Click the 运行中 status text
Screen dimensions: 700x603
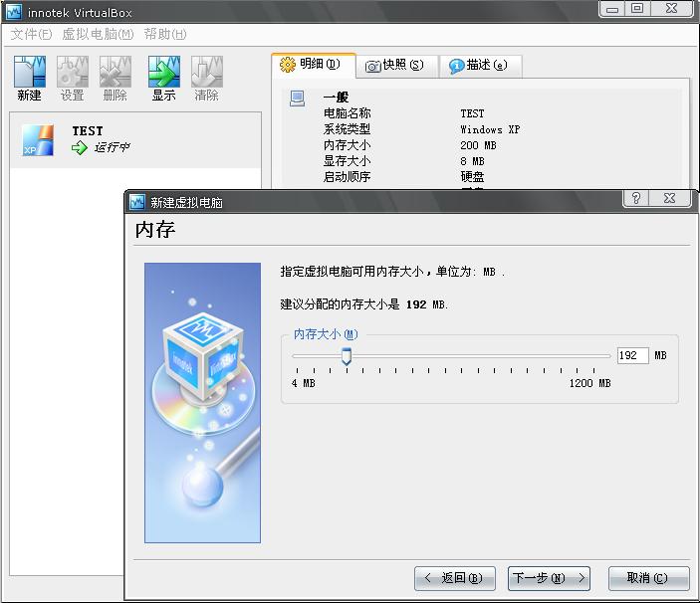112,147
